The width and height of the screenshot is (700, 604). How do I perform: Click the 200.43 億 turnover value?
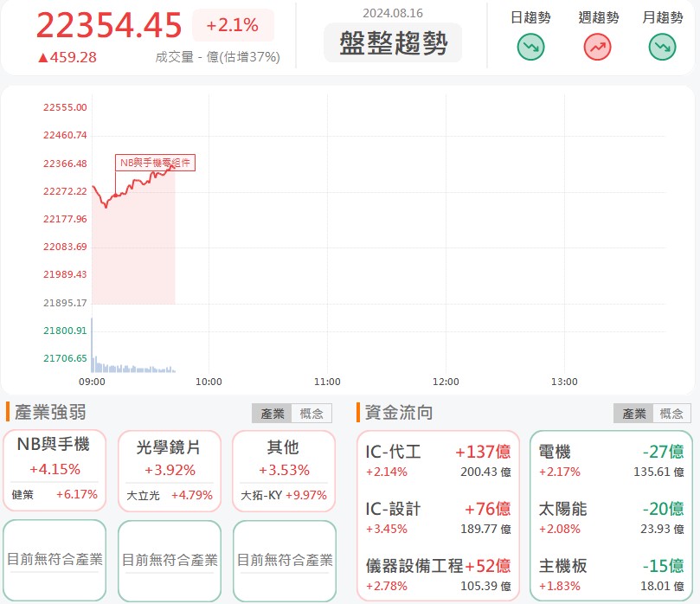click(x=485, y=472)
